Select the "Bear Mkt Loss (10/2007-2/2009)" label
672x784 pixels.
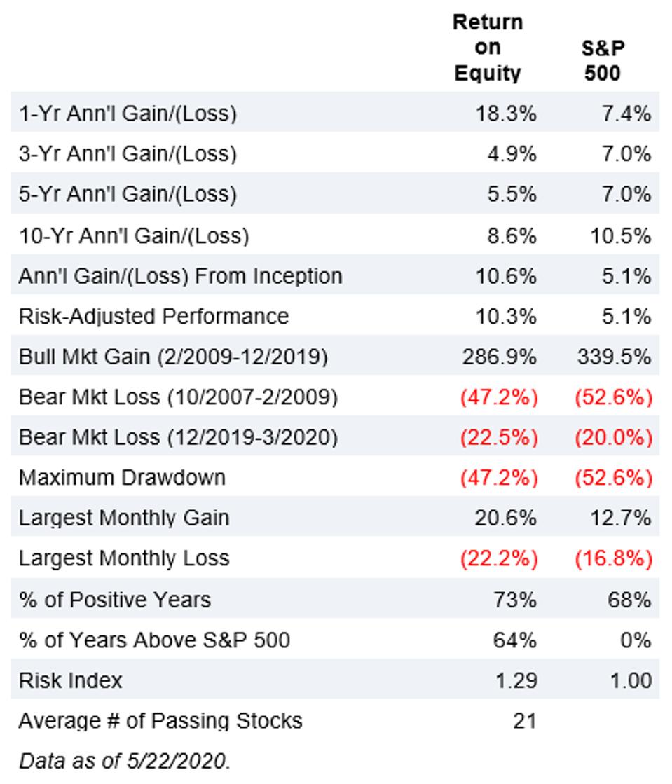[178, 397]
